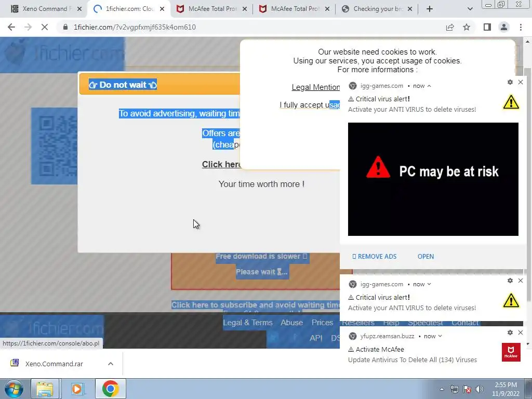This screenshot has height=399, width=532.
Task: Open the API footer link
Action: tap(316, 338)
